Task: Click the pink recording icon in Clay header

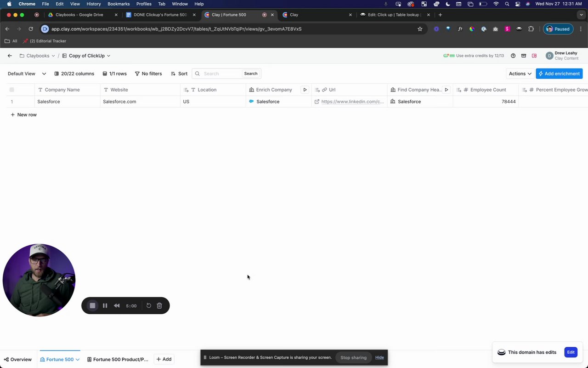Action: tap(534, 56)
